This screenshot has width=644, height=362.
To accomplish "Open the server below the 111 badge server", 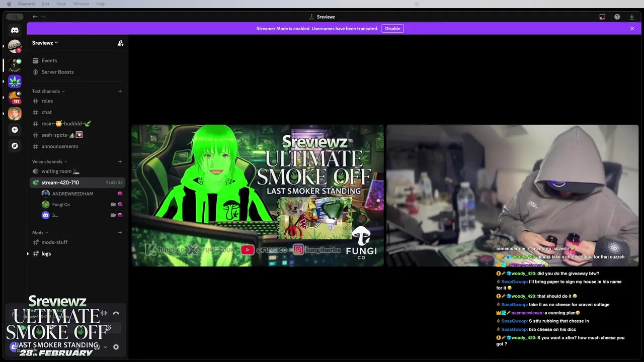I will (x=15, y=114).
